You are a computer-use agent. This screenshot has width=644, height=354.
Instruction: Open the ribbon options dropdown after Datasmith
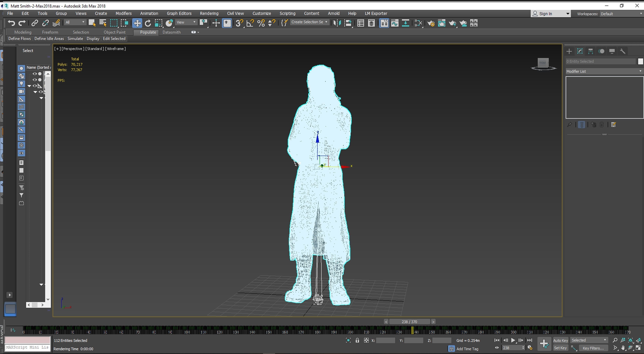[195, 32]
